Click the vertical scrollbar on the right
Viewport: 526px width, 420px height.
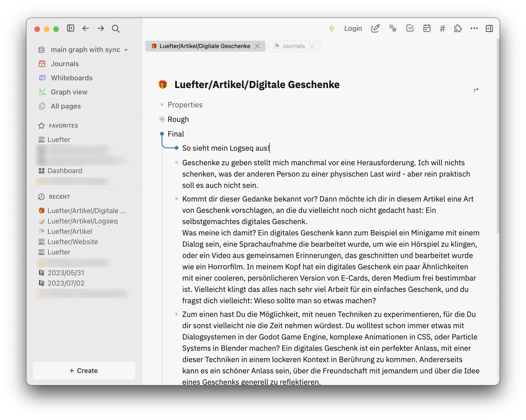pyautogui.click(x=498, y=137)
